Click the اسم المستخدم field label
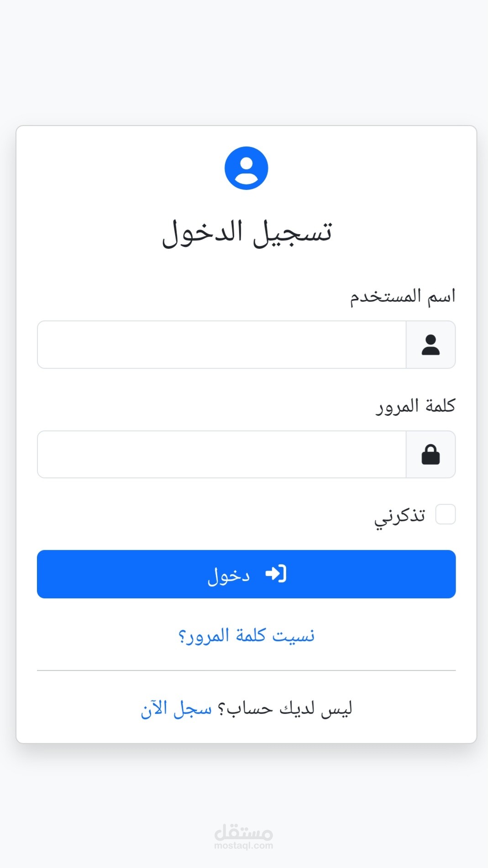 point(402,297)
